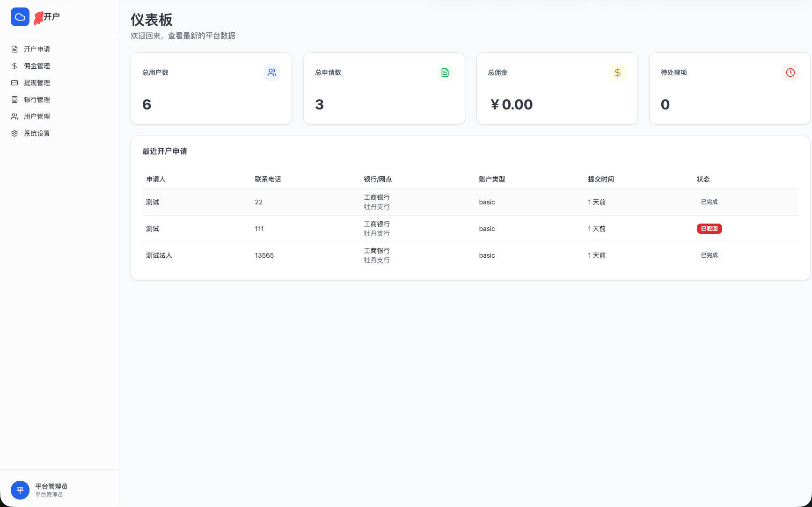Click the red 已驳回 status badge
Screen dimensions: 812x507
click(x=709, y=229)
